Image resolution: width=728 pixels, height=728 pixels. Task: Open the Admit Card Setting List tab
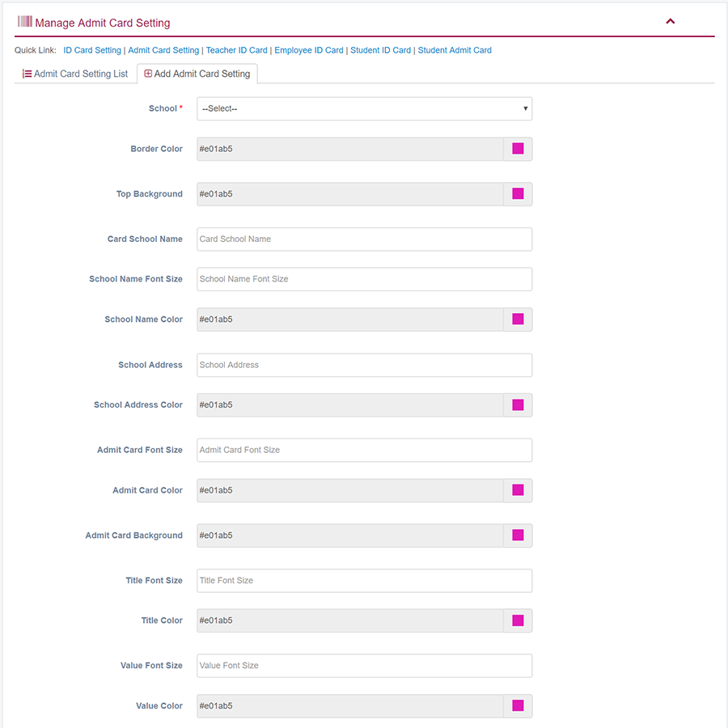(x=75, y=74)
